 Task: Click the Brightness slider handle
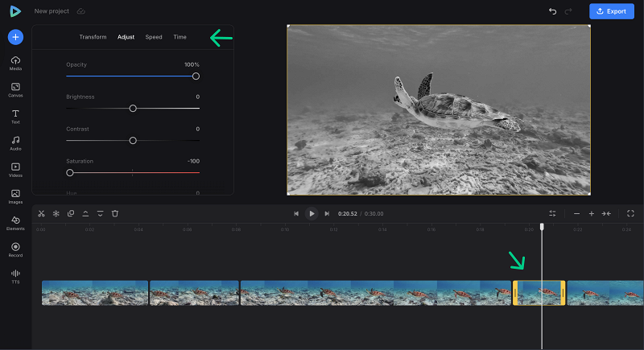point(133,109)
